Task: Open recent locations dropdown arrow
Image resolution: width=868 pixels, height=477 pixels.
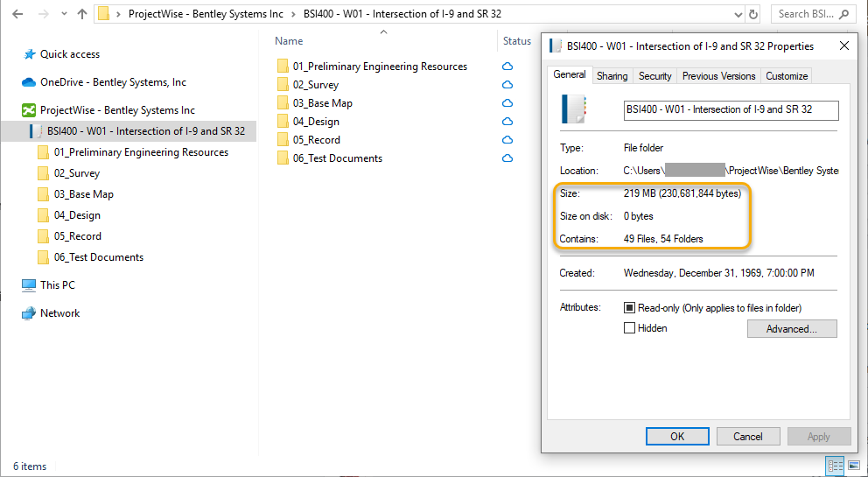Action: click(x=63, y=14)
